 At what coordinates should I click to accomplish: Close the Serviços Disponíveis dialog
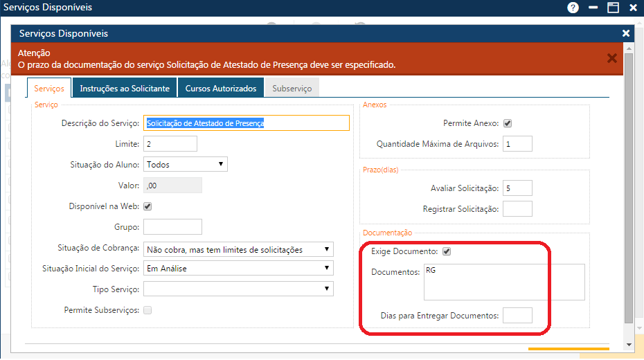click(x=626, y=33)
